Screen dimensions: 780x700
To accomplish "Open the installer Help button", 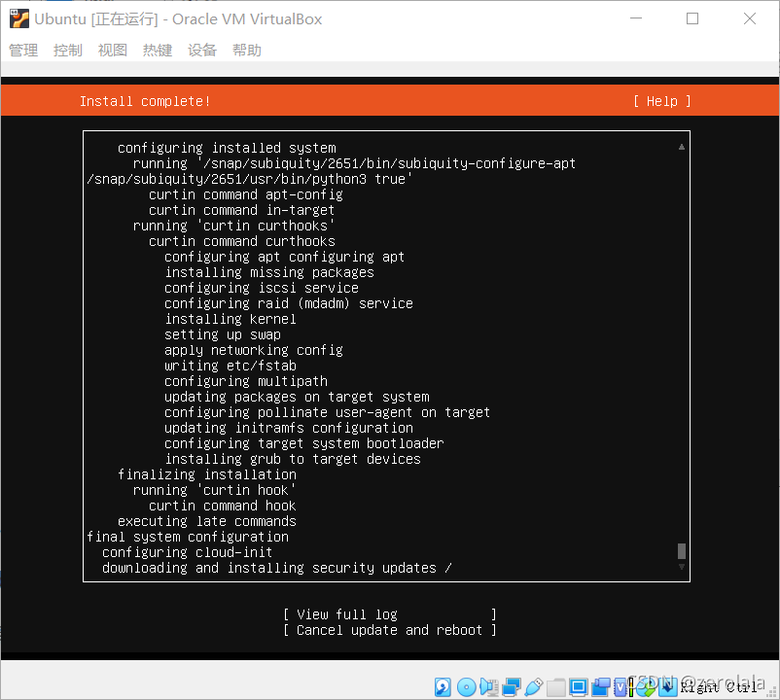I will coord(662,101).
